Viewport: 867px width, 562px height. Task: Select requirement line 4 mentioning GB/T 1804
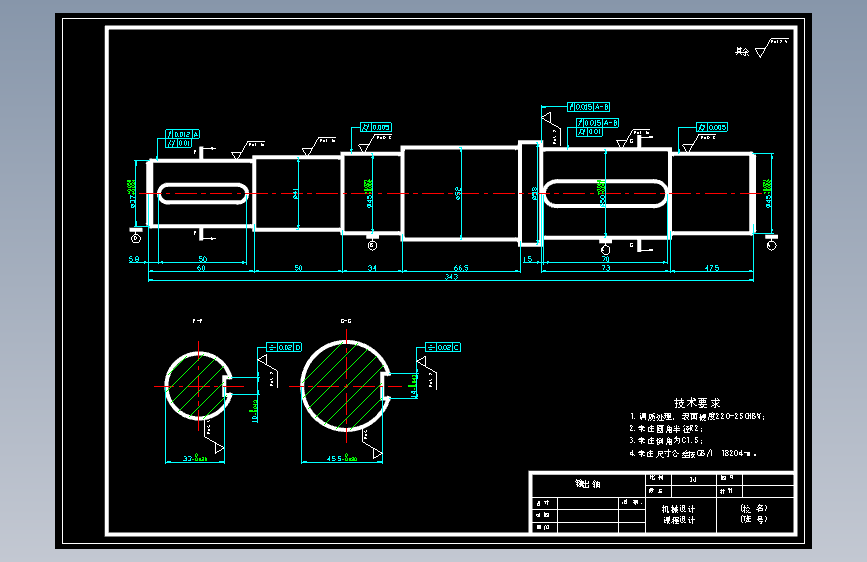(x=693, y=454)
